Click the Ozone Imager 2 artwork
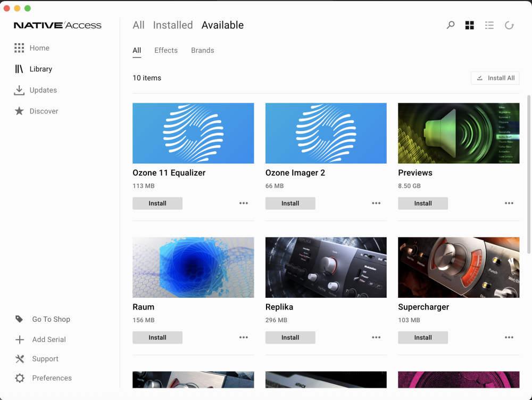Image resolution: width=532 pixels, height=400 pixels. 326,133
